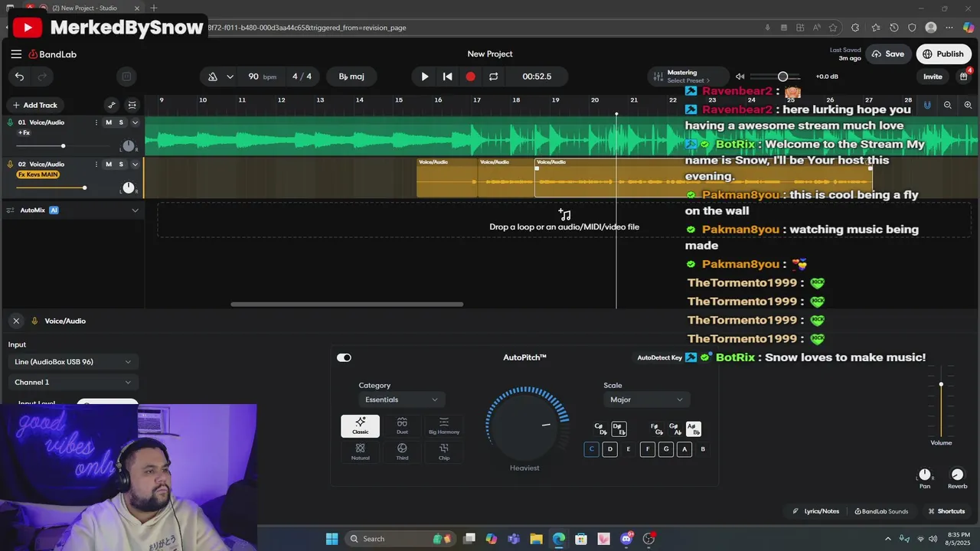Open the Channel 1 dropdown
Image resolution: width=980 pixels, height=551 pixels.
pos(73,383)
